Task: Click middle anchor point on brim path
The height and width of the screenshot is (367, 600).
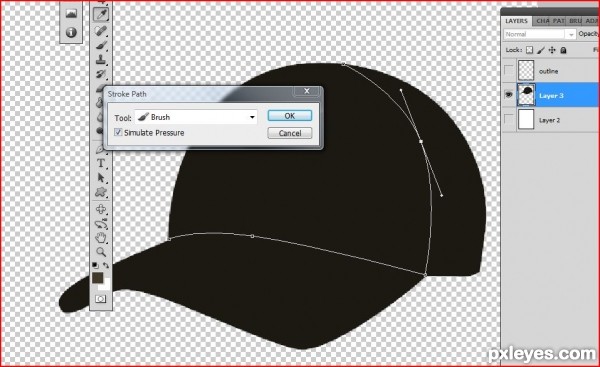Action: [252, 236]
